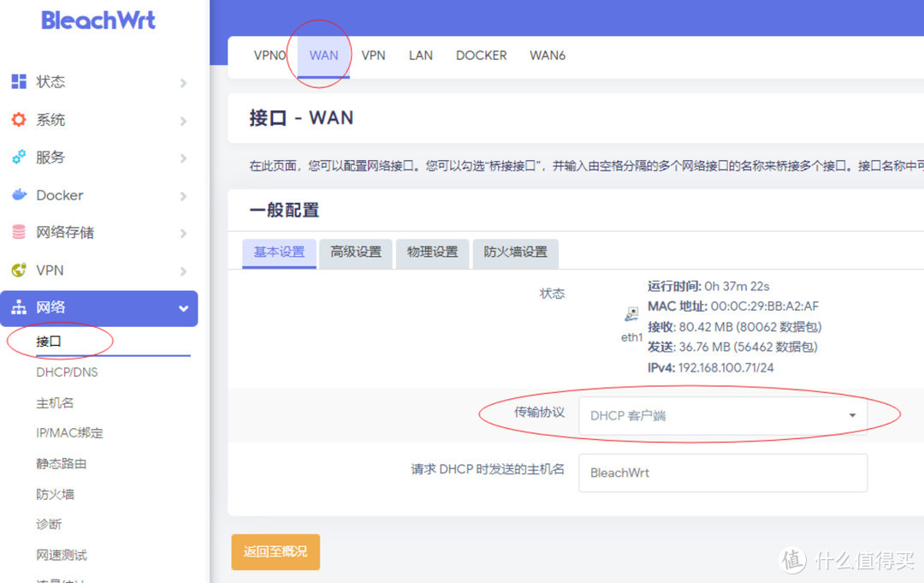Open the DHCP/DNS page
The height and width of the screenshot is (583, 924).
[68, 372]
